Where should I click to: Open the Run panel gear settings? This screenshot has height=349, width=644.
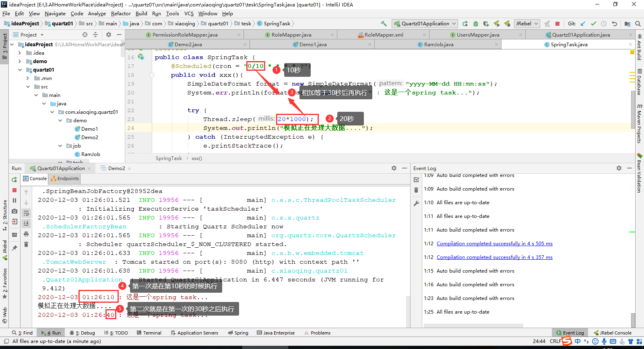394,168
